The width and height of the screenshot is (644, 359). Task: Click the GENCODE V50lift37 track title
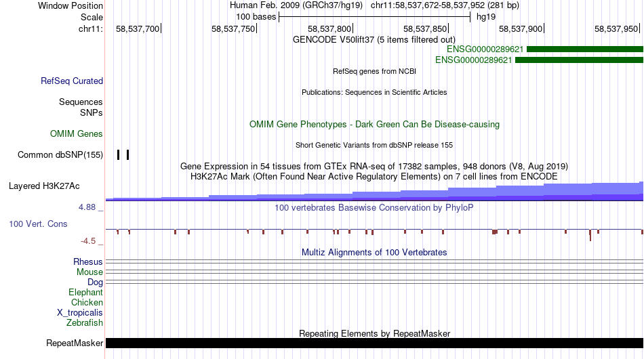(374, 40)
